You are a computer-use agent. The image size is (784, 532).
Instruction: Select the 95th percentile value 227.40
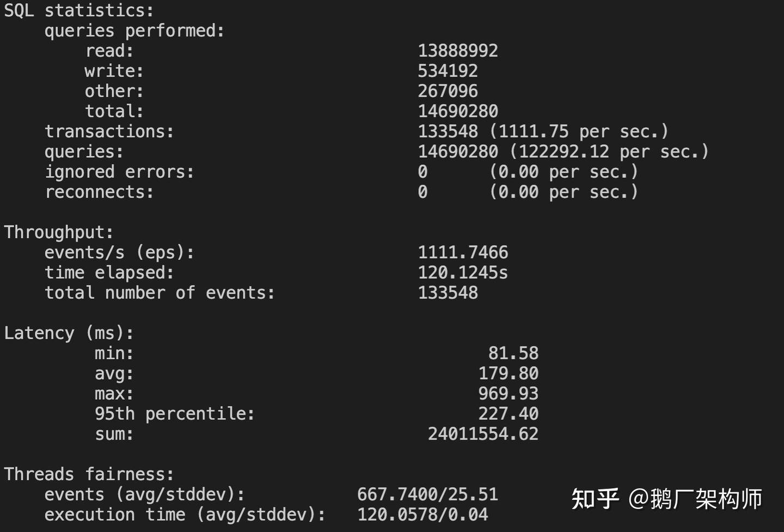(x=508, y=413)
